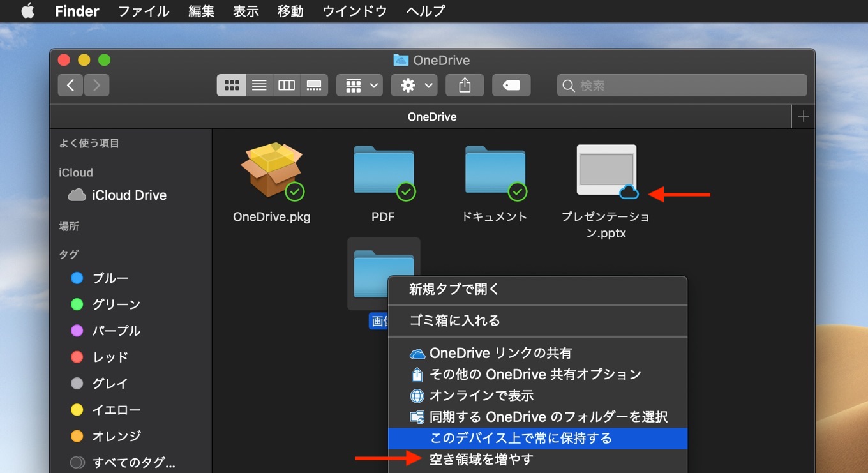Open the 移動 menu
This screenshot has width=868, height=473.
coord(290,11)
